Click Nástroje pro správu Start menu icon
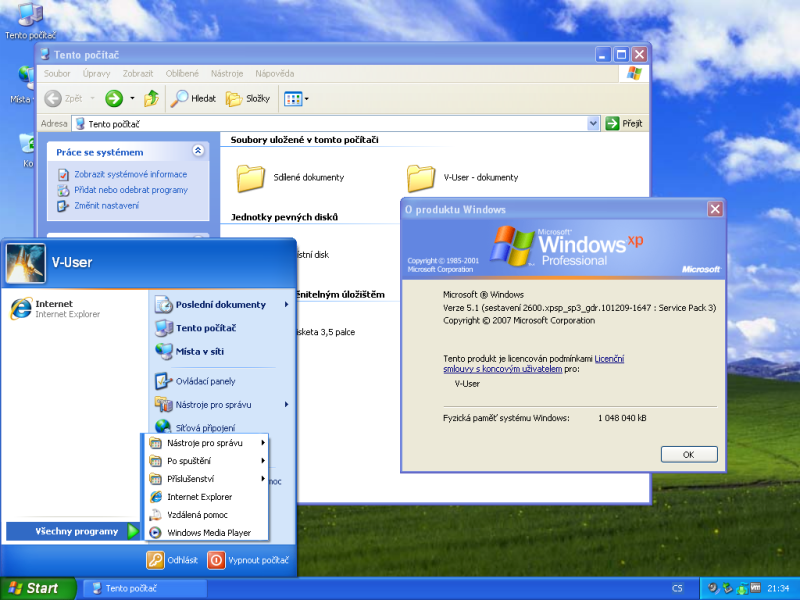Image resolution: width=800 pixels, height=600 pixels. tap(164, 405)
